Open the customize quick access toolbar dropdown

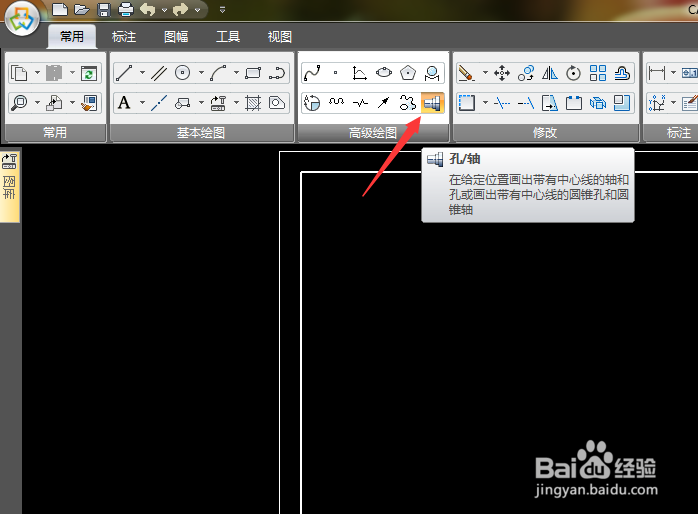click(x=222, y=9)
